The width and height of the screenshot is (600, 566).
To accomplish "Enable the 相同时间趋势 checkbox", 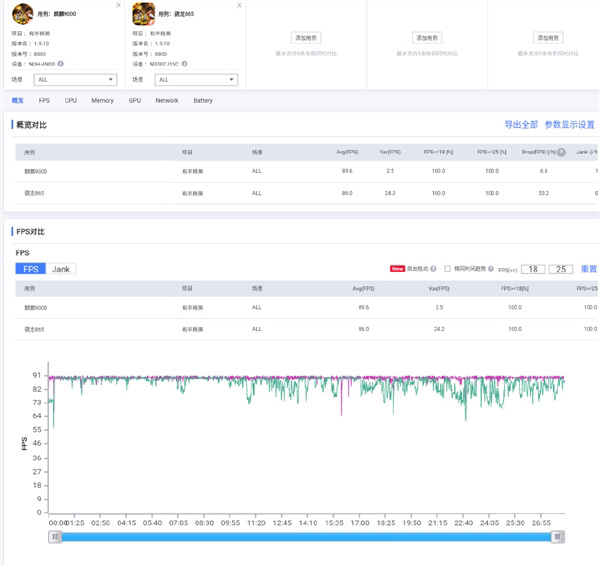I will [448, 269].
